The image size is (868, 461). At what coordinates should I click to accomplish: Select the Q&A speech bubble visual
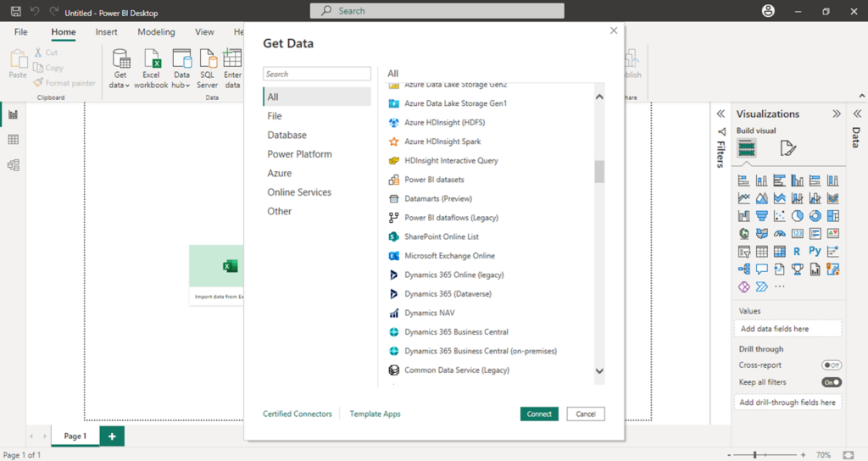point(762,269)
